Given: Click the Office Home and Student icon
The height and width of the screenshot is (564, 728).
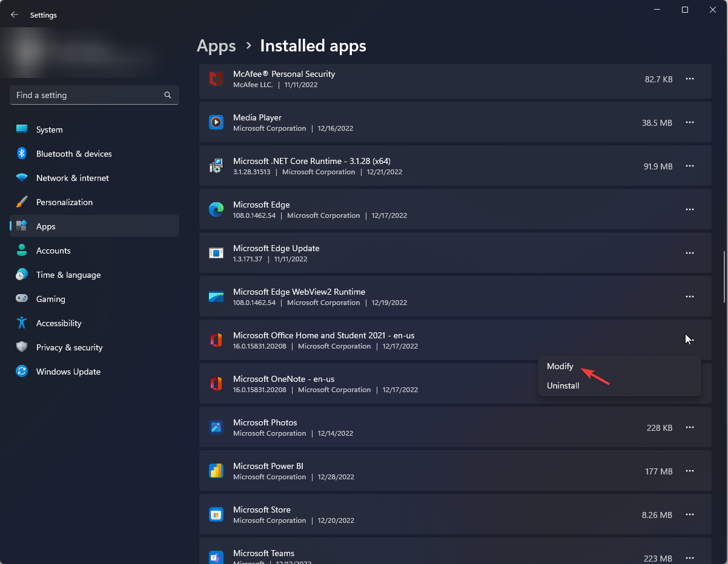Looking at the screenshot, I should click(x=216, y=340).
